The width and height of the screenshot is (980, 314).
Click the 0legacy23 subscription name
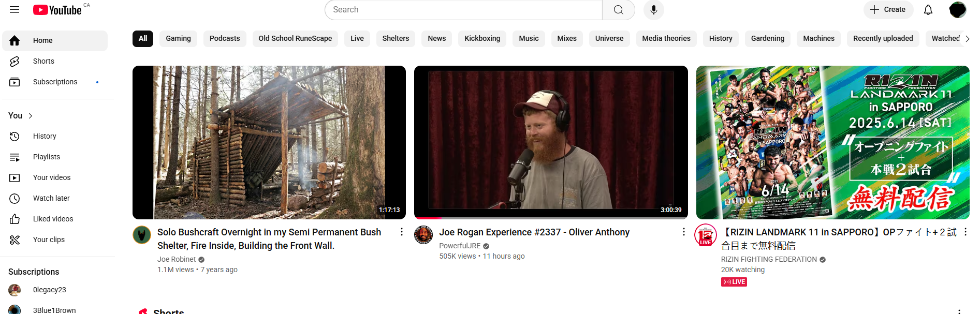50,290
